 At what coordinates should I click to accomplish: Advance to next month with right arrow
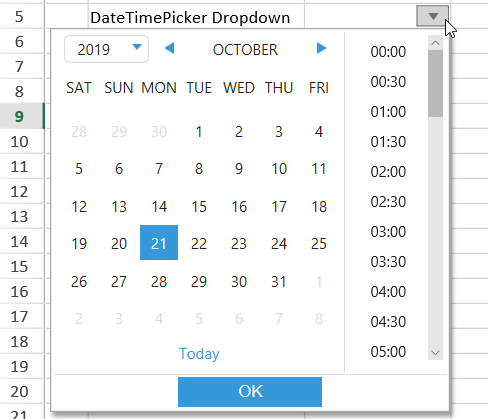tap(321, 49)
